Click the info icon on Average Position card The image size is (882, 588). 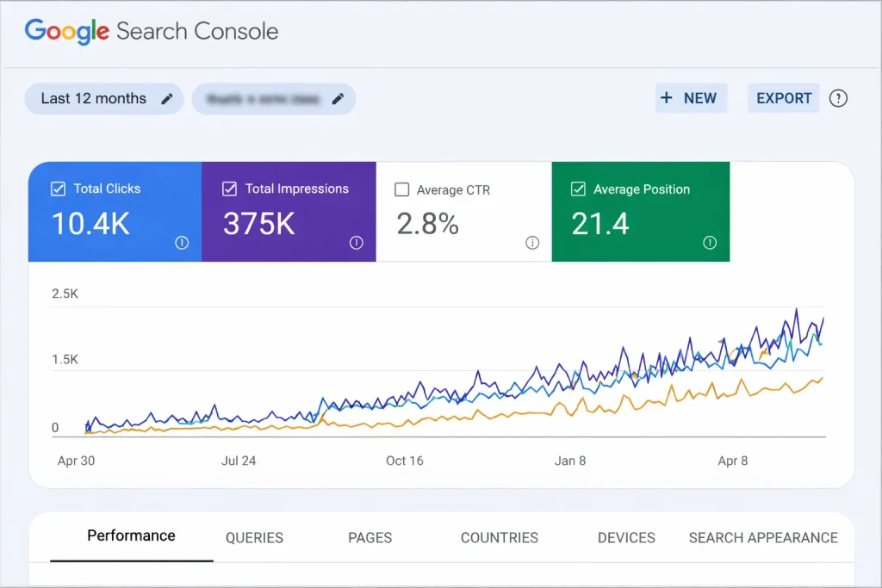coord(710,243)
